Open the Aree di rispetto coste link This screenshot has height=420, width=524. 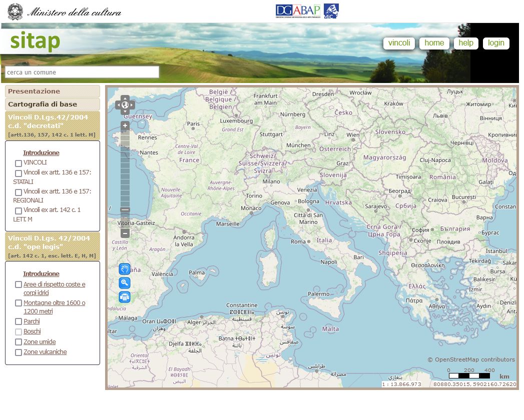click(x=54, y=288)
